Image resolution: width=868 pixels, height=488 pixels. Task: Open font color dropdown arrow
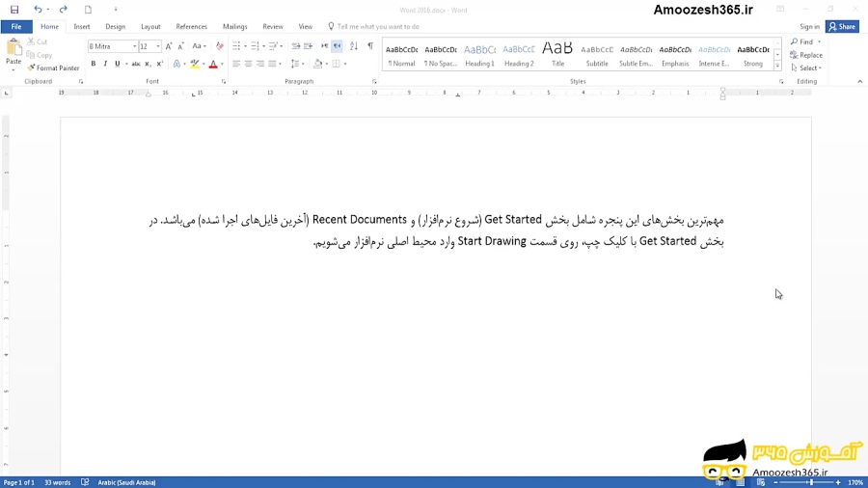point(222,64)
